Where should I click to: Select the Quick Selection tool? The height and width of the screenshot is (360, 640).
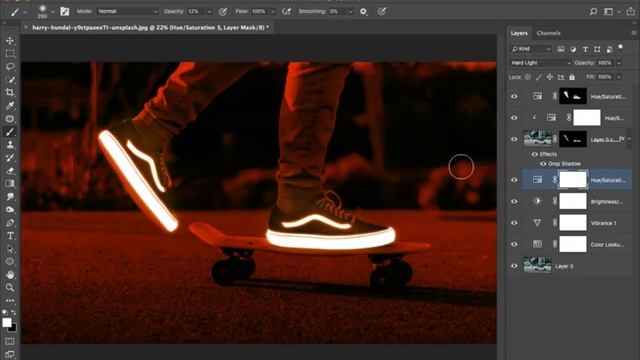pyautogui.click(x=10, y=80)
